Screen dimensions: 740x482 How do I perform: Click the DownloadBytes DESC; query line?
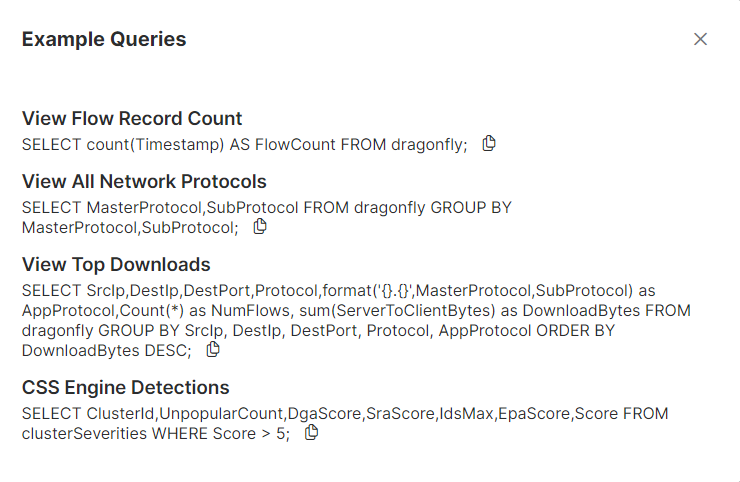pos(106,350)
